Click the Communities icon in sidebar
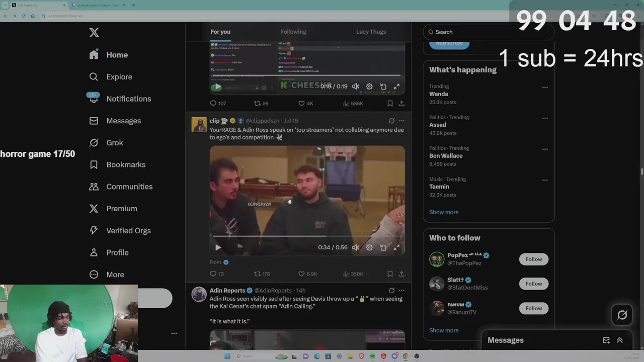The height and width of the screenshot is (362, 644). coord(94,187)
